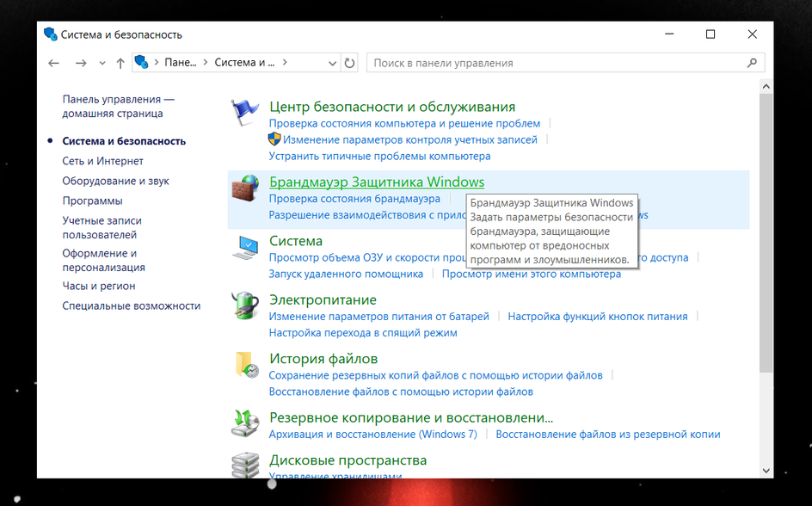
Task: Click the Система и ... breadcrumb segment
Action: pyautogui.click(x=244, y=62)
